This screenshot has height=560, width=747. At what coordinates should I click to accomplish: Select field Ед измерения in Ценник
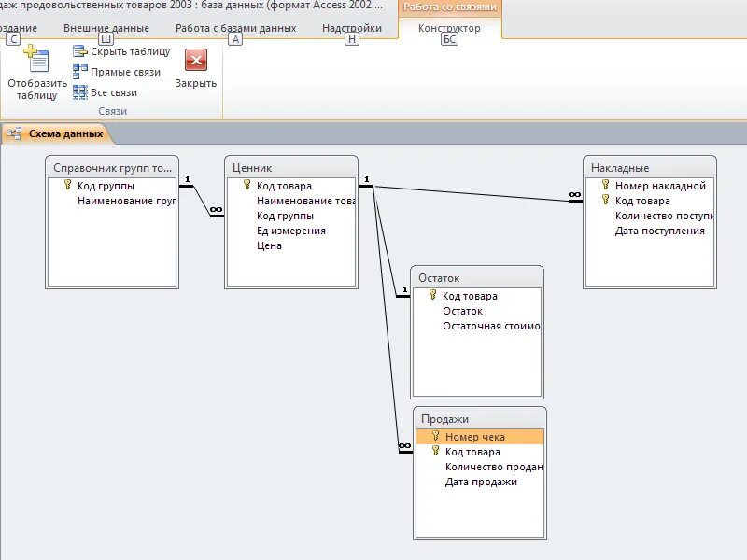[x=292, y=231]
